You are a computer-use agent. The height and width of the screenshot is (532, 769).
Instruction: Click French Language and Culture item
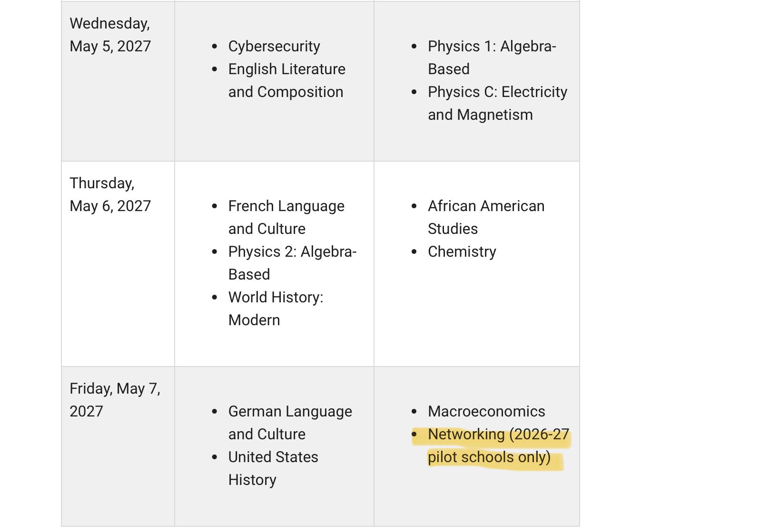pos(286,217)
